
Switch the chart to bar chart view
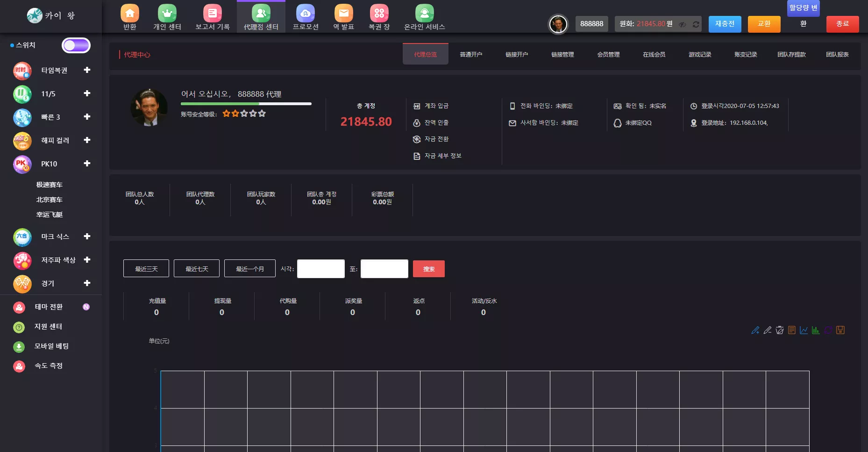click(x=816, y=330)
